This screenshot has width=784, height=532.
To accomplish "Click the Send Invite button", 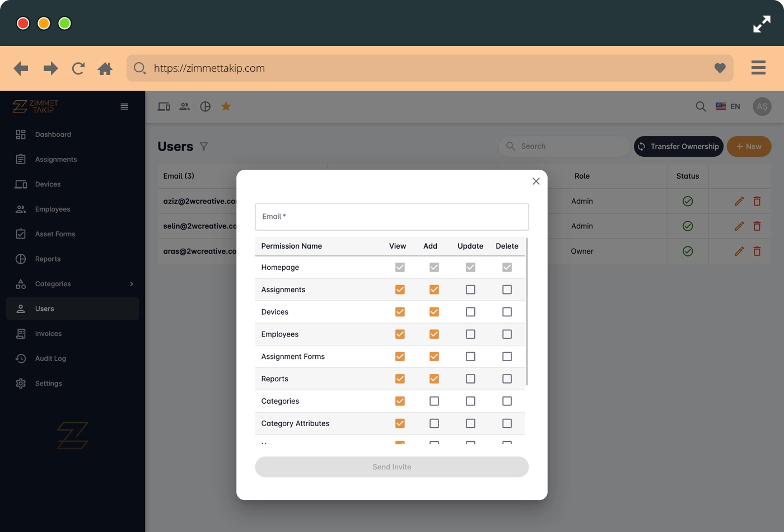I will [x=392, y=467].
